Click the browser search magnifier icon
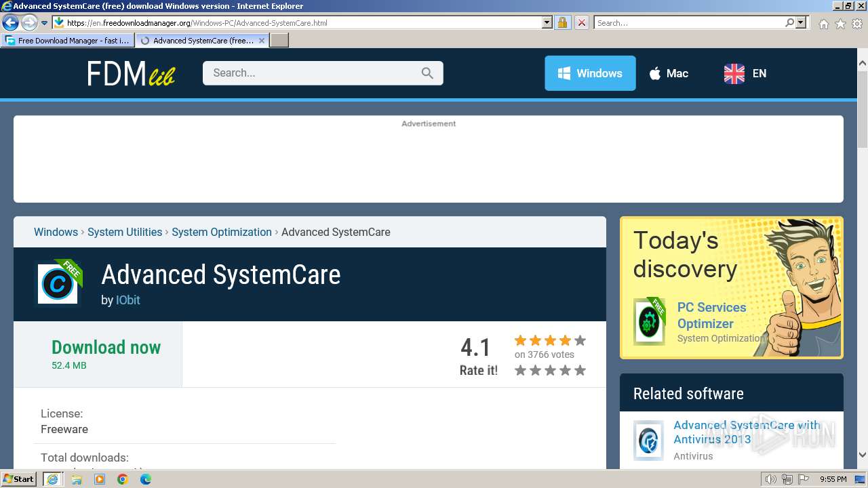This screenshot has height=488, width=868. point(790,22)
